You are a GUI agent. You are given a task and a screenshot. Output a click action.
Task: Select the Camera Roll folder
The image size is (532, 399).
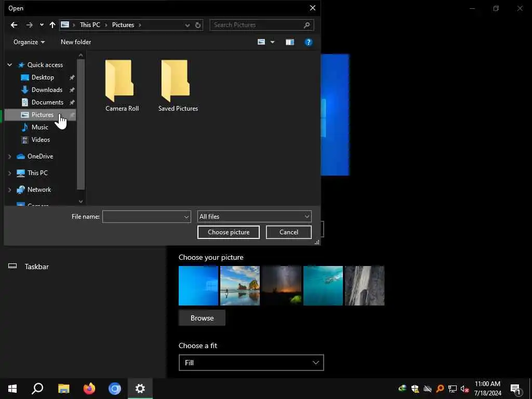pos(122,86)
